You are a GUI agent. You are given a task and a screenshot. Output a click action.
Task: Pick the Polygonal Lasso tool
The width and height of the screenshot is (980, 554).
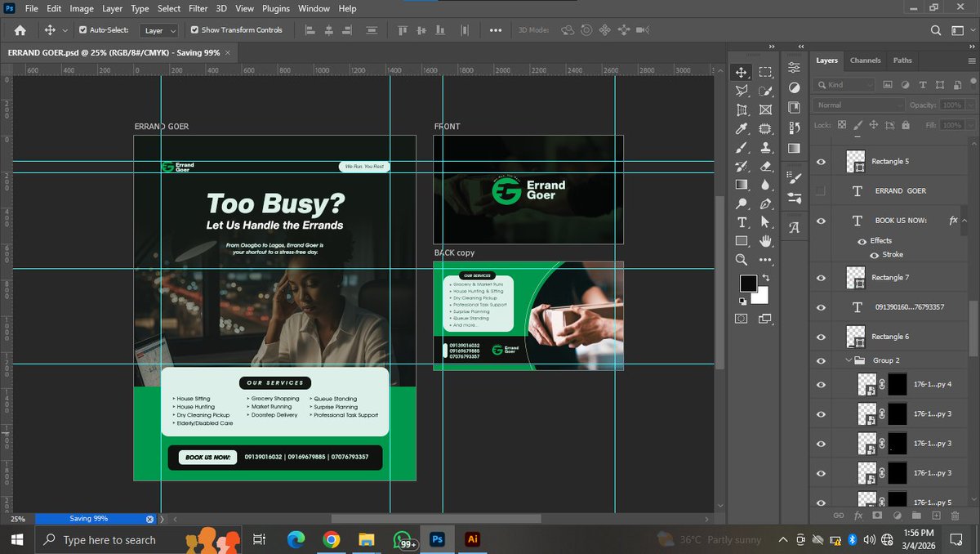(742, 91)
